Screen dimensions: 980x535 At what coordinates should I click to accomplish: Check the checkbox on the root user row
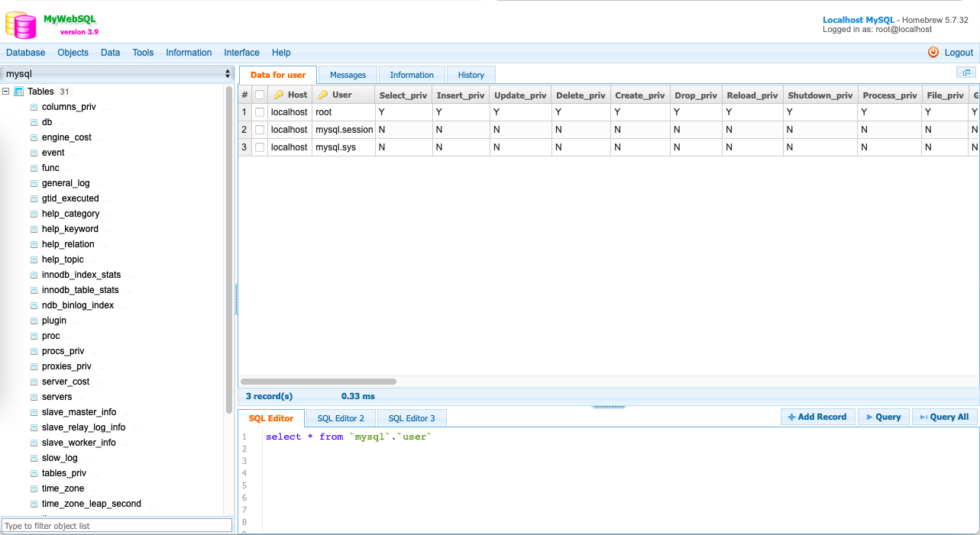tap(258, 111)
